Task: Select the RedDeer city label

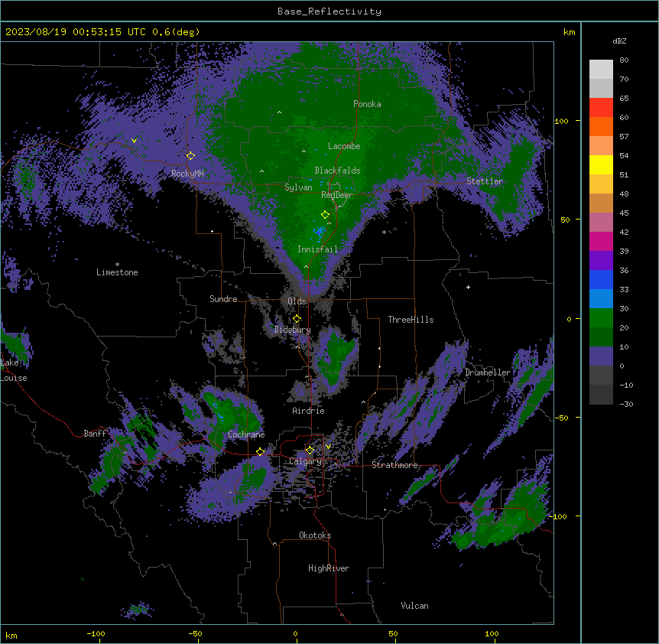Action: 337,195
